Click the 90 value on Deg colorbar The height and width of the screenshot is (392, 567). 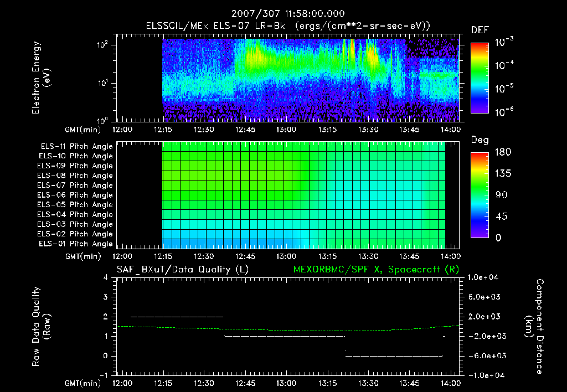502,195
